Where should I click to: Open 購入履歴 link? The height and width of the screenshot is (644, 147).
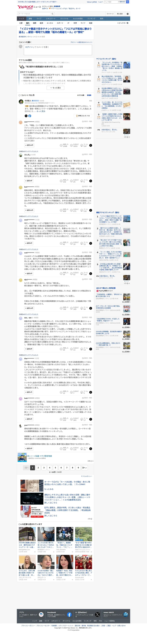point(120,14)
